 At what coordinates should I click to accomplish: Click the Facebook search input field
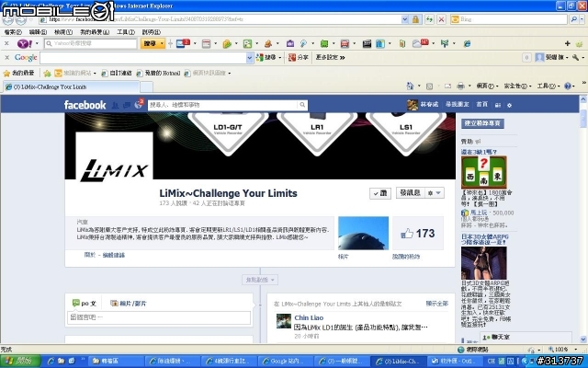click(x=223, y=105)
